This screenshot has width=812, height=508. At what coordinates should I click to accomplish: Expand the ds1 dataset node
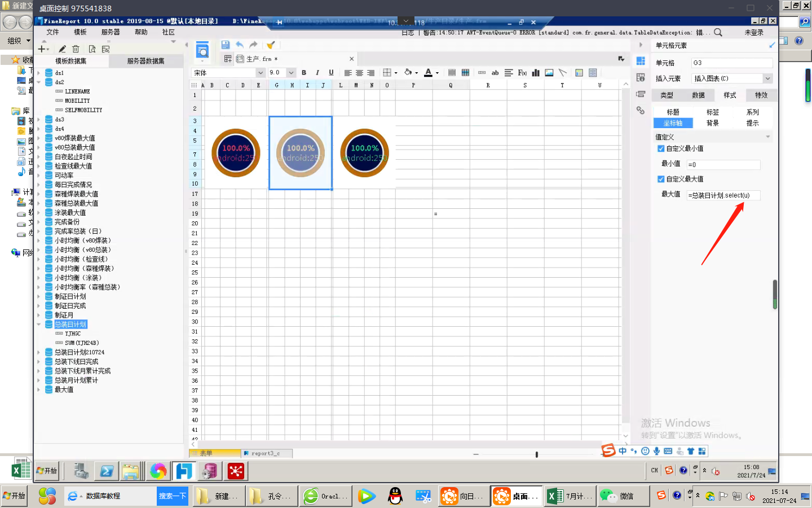point(39,73)
